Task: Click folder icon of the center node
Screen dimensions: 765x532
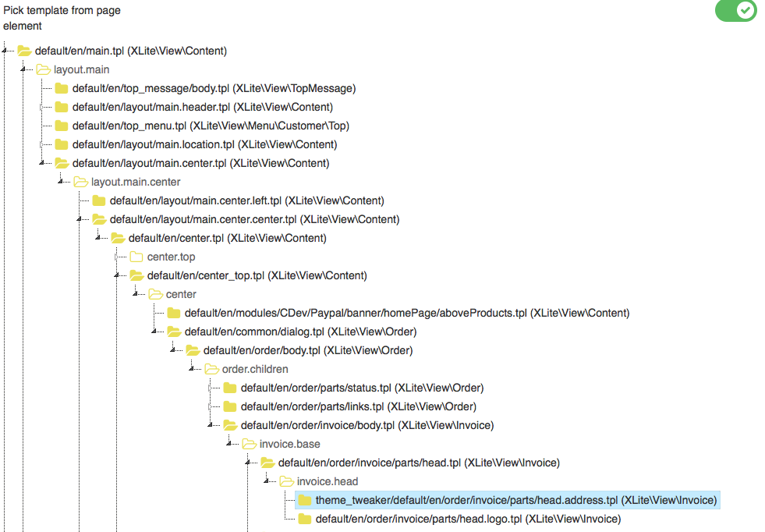Action: click(155, 294)
